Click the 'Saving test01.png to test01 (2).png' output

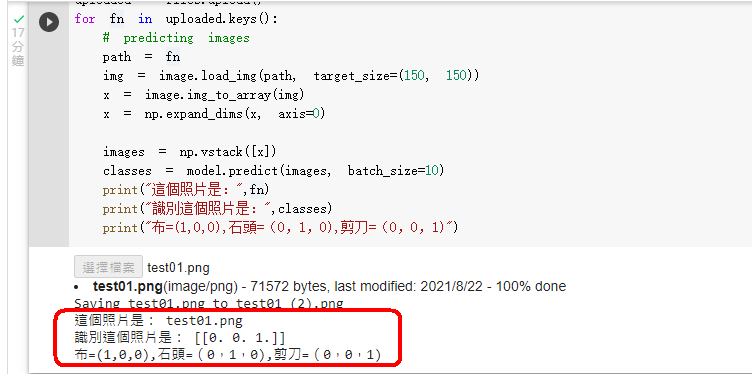point(209,304)
